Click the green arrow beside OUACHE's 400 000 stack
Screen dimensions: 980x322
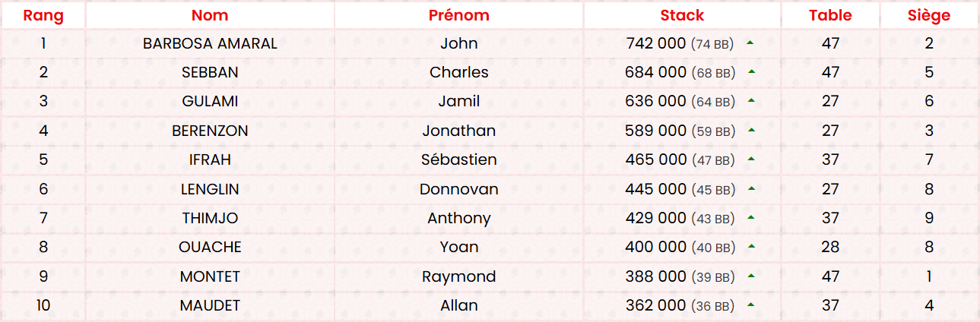pos(752,247)
